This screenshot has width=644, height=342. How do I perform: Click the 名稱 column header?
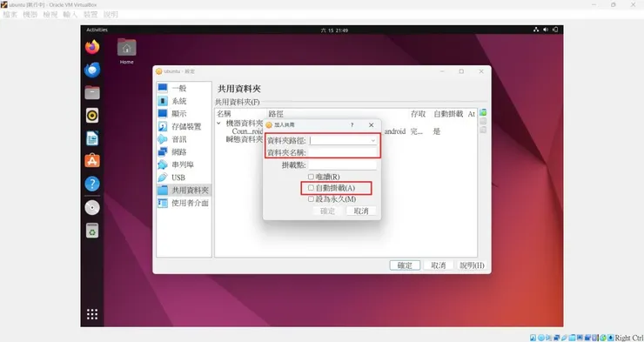(225, 114)
